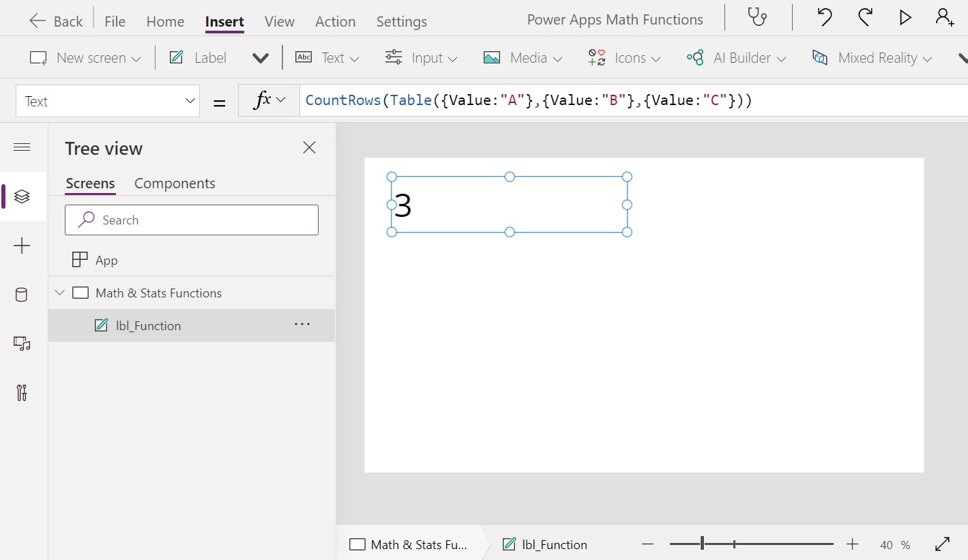Select the Media sidebar icon
Viewport: 968px width, 560px height.
pyautogui.click(x=22, y=344)
